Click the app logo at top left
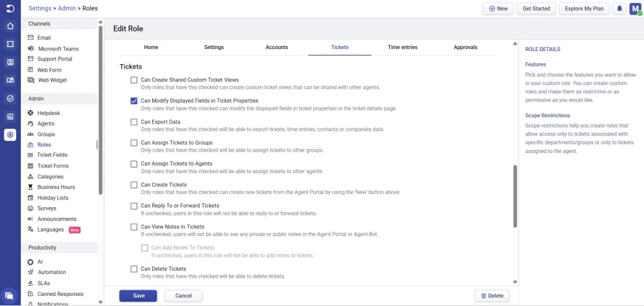This screenshot has height=306, width=644. [10, 9]
